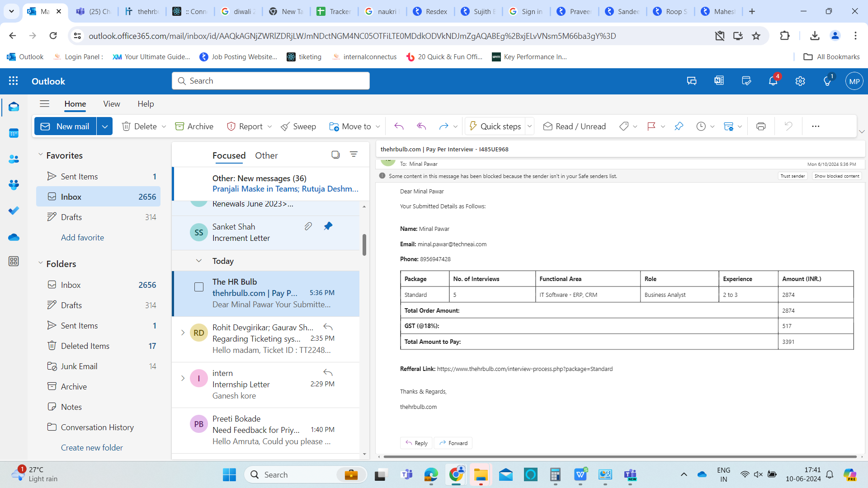868x488 pixels.
Task: Open the Quick steps dropdown arrow
Action: [x=529, y=127]
